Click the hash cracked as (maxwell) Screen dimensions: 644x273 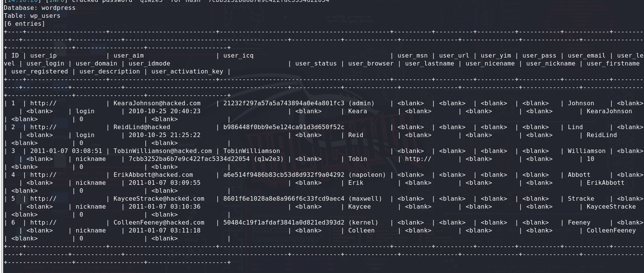coord(284,199)
